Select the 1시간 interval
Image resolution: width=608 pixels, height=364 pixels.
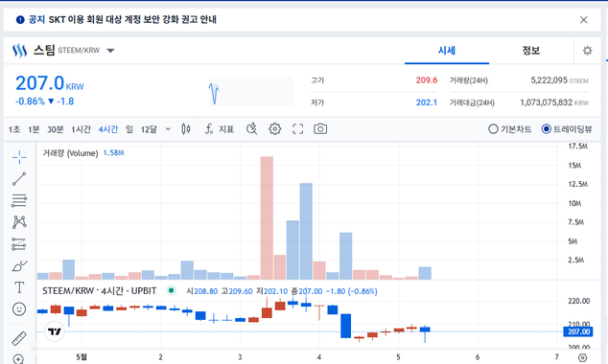point(81,129)
